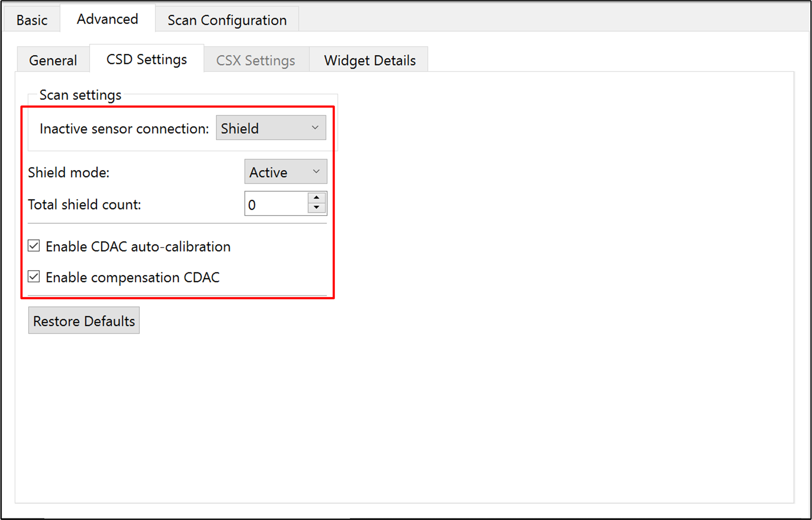Click the Scan settings group label
This screenshot has height=520, width=812.
[80, 95]
